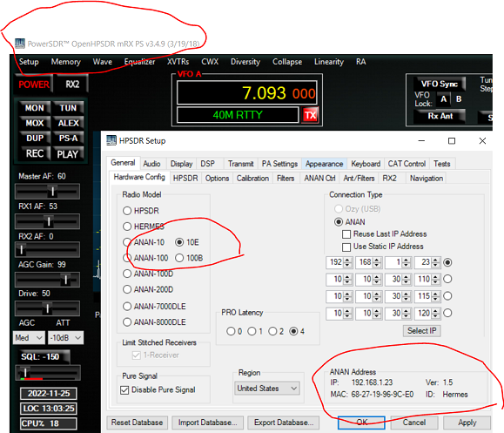
Task: Click the VFO A frequency field 7.093
Action: 247,93
